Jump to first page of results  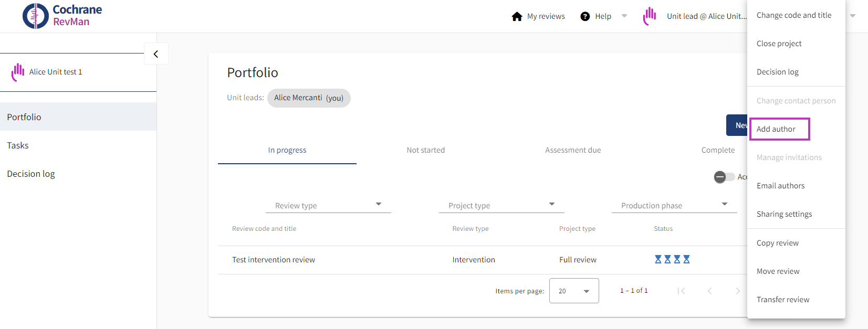click(681, 291)
